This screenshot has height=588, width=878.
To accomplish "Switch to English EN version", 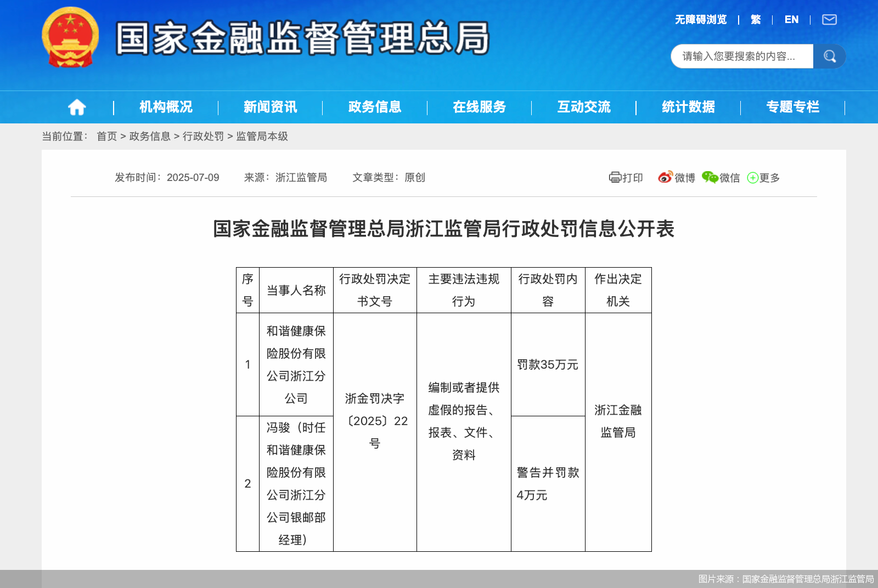I will click(791, 20).
